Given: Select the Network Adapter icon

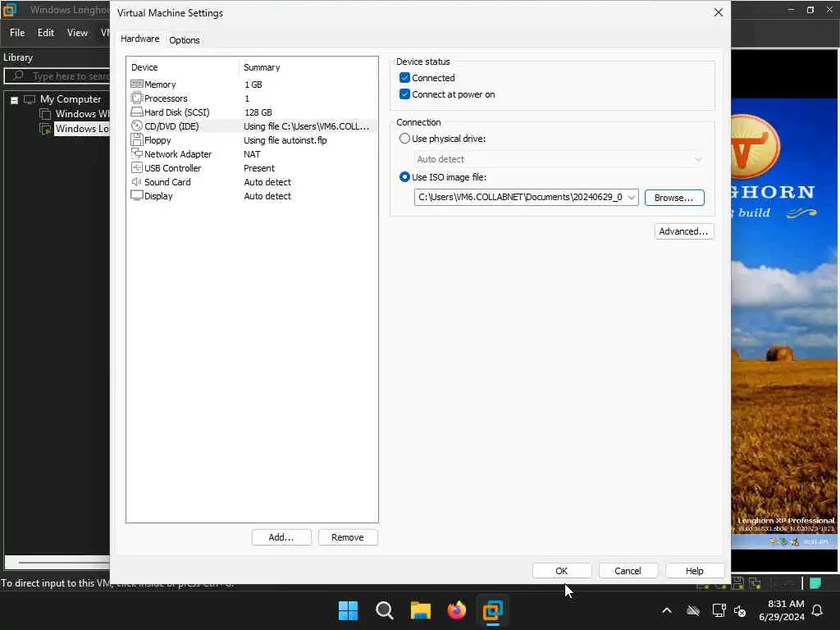Looking at the screenshot, I should click(x=137, y=153).
